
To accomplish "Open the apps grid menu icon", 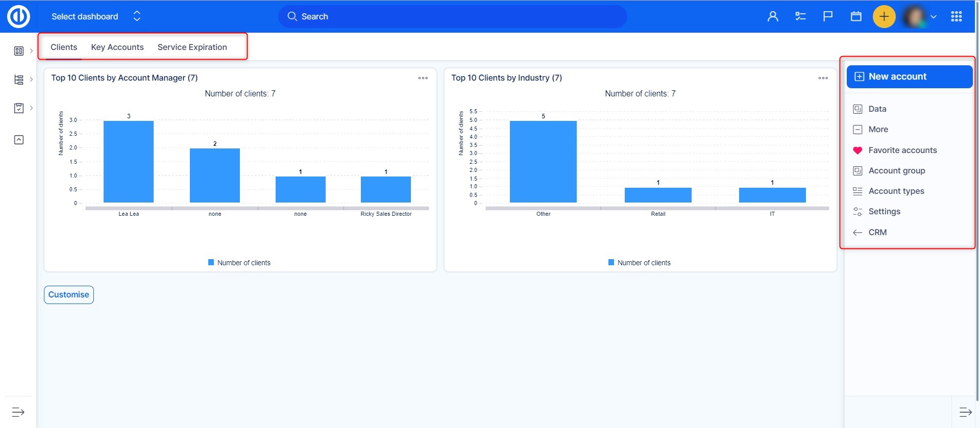I will click(x=956, y=16).
